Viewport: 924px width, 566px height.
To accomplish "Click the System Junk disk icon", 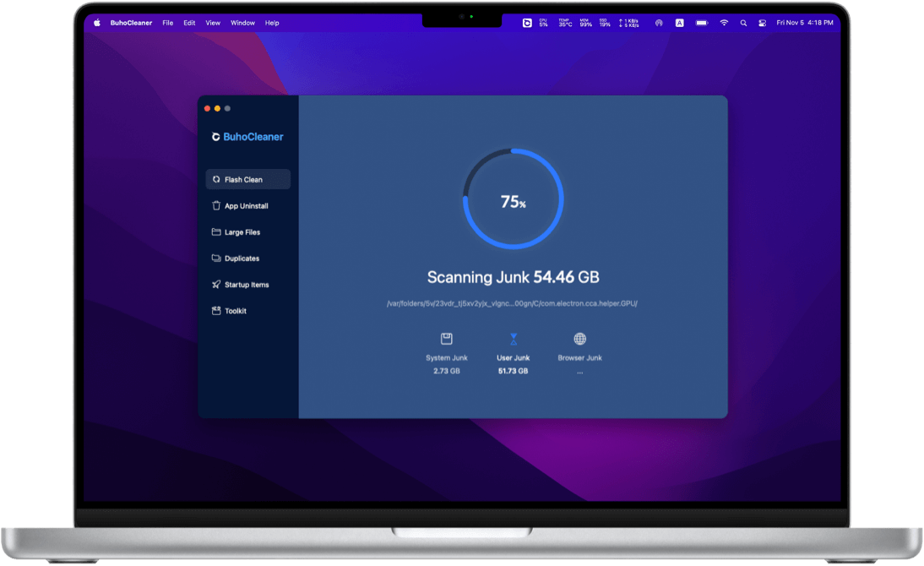I will click(447, 339).
